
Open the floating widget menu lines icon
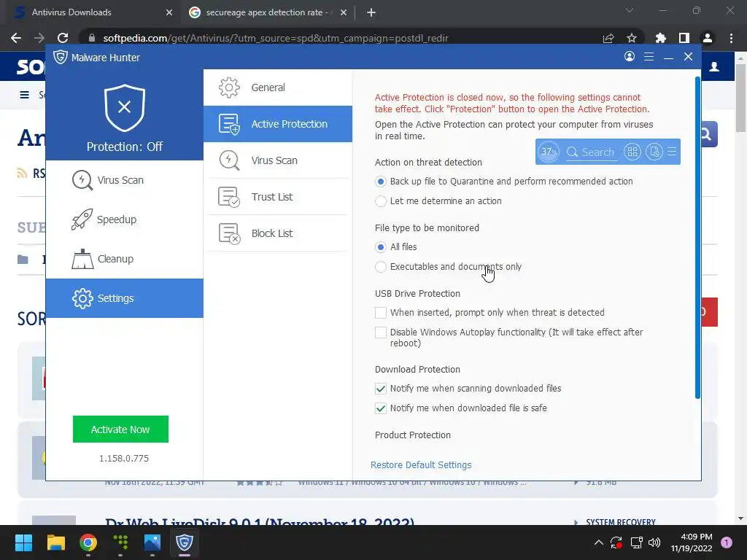[672, 152]
